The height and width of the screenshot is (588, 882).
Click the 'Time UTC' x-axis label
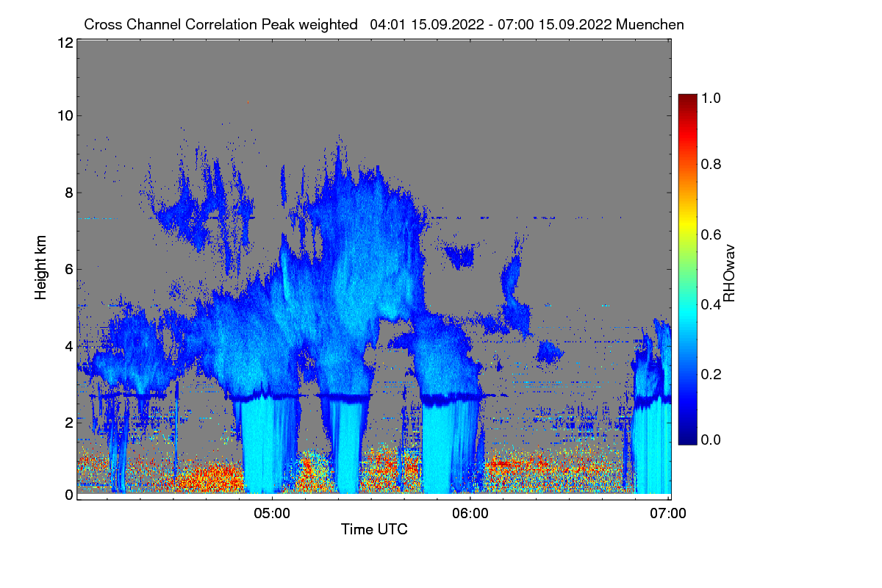[x=374, y=529]
